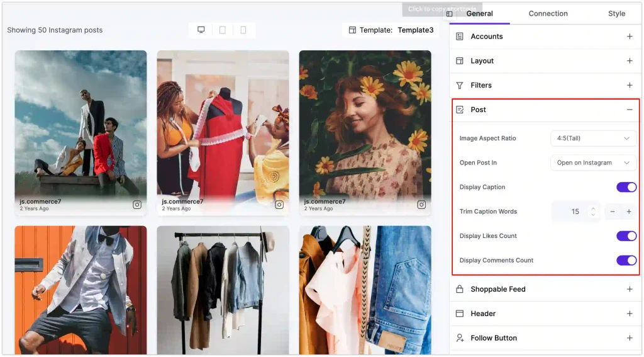Click the Header section icon

click(460, 314)
